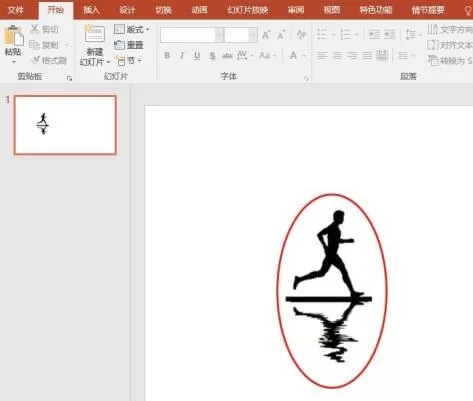Open the 节 (Section) dropdown
This screenshot has width=473, height=401.
point(128,61)
